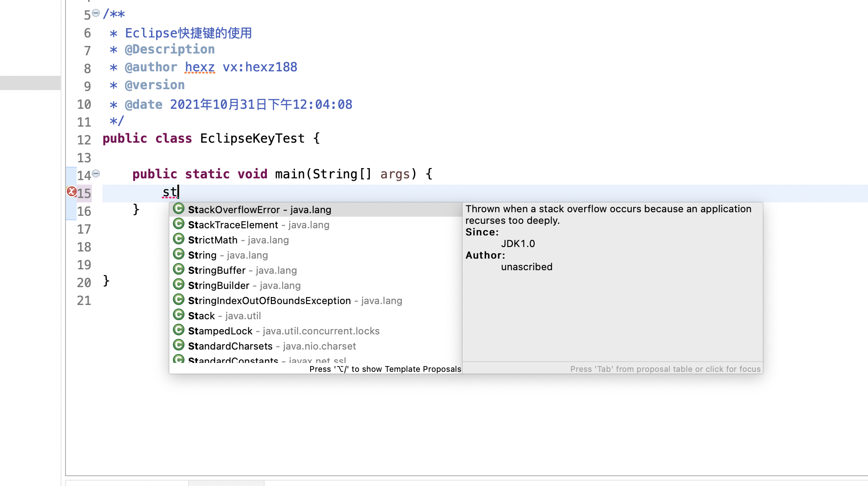Click the class icon beside StringBuffer
The height and width of the screenshot is (486, 868).
click(179, 269)
